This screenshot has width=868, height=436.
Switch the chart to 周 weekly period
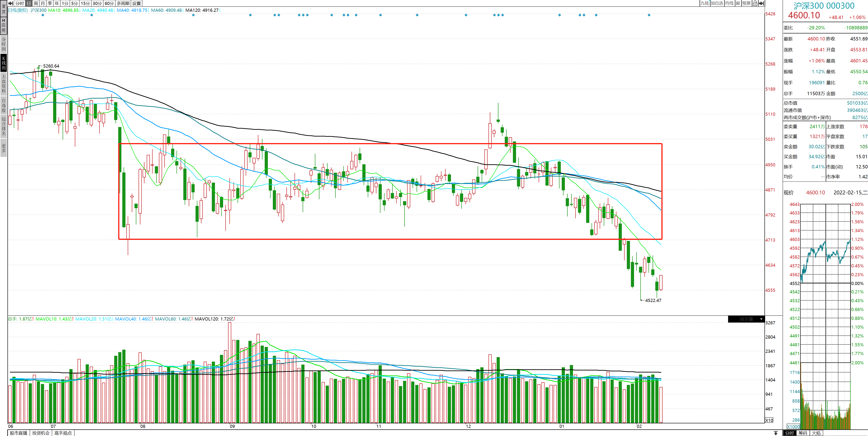tap(36, 3)
